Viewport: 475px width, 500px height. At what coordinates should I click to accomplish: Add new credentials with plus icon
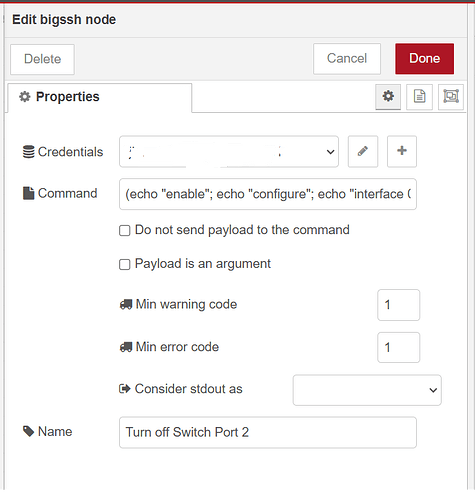click(402, 151)
